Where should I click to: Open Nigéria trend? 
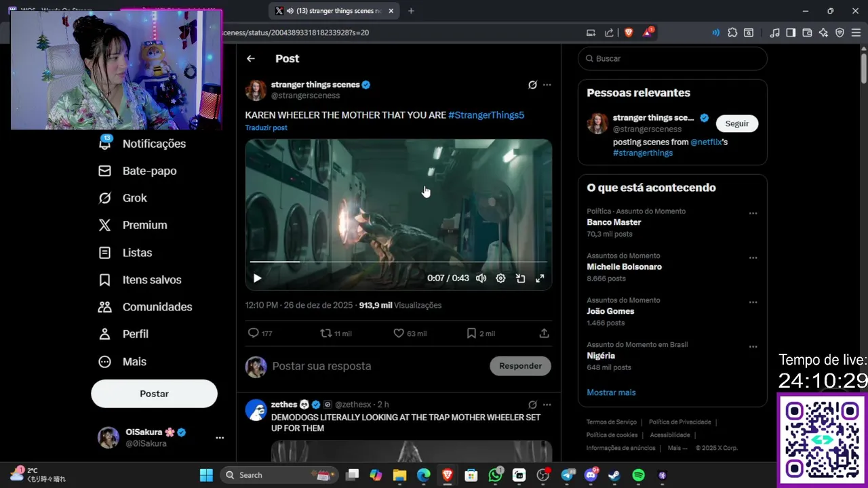click(601, 356)
